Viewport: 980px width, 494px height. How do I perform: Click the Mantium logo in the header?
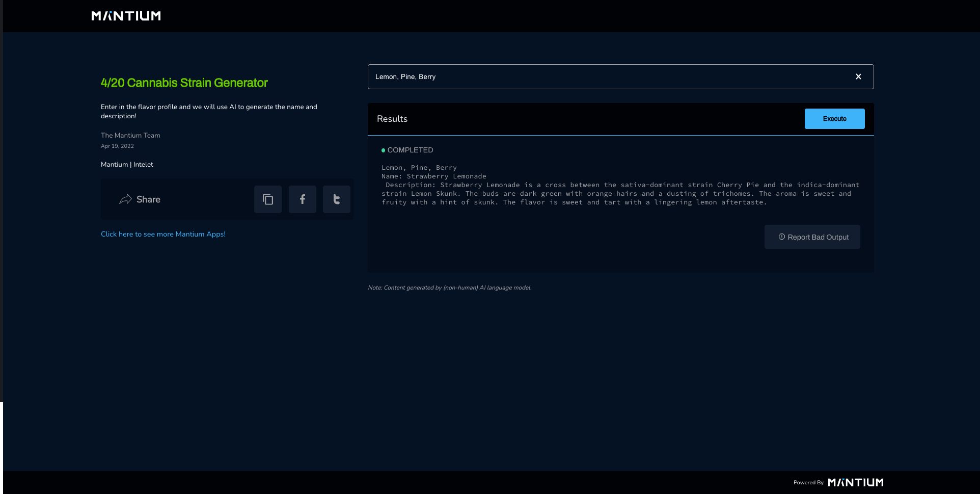coord(126,16)
